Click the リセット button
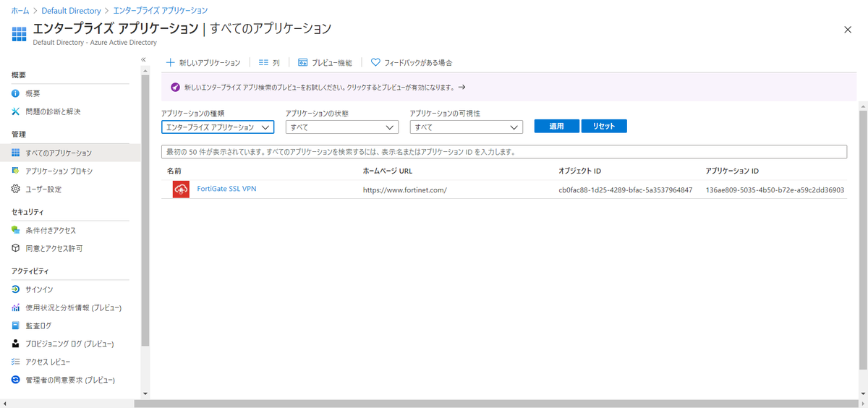868x408 pixels. pos(604,126)
